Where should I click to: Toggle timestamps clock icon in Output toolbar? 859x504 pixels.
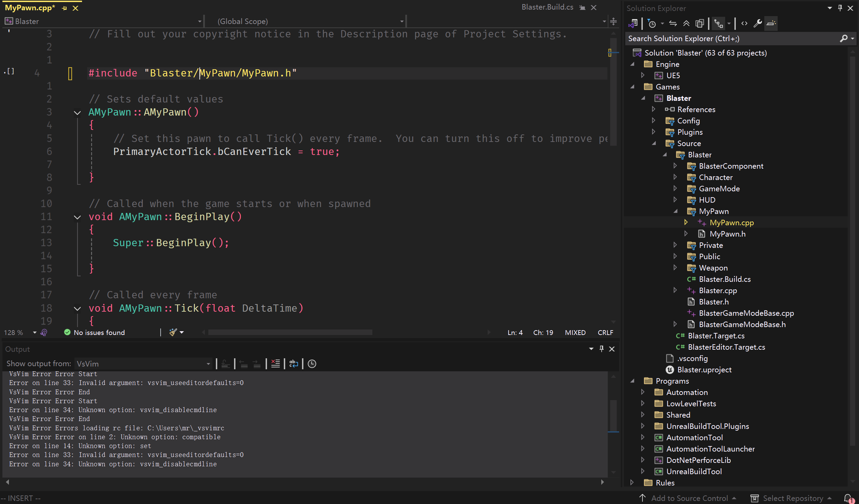point(312,364)
